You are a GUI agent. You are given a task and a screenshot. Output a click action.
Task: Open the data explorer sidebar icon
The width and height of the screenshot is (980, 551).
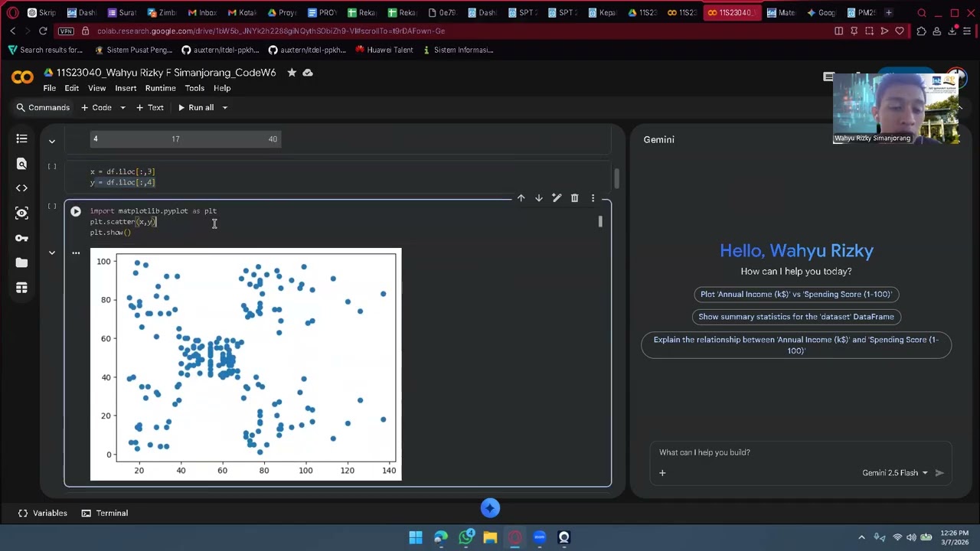pos(21,214)
